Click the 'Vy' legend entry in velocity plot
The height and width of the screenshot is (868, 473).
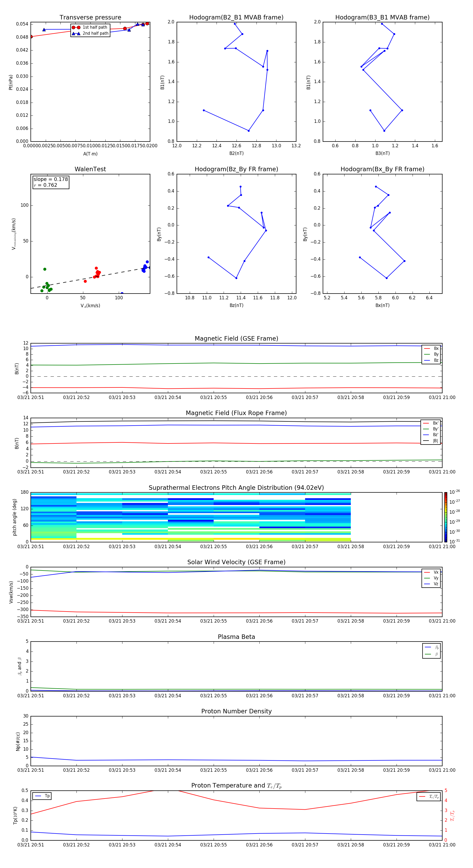[x=431, y=578]
